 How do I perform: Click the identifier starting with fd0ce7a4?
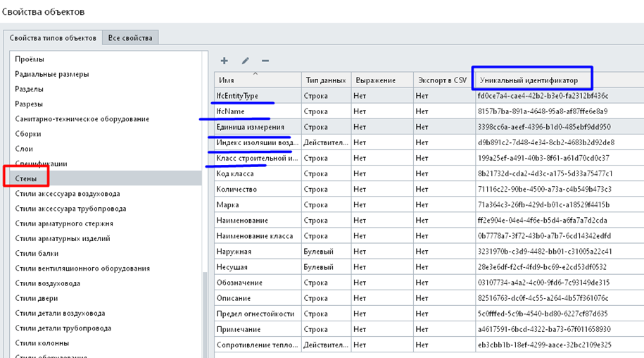(543, 96)
